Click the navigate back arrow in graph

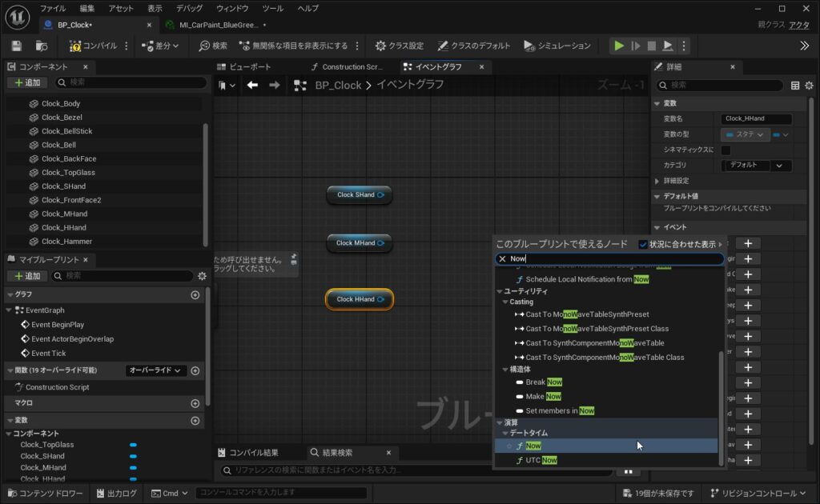click(253, 85)
